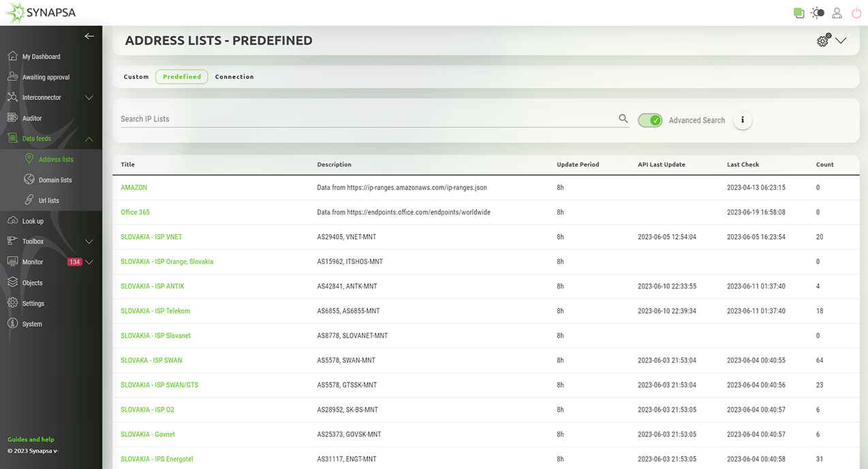
Task: Click the green squares icon in header
Action: 799,13
